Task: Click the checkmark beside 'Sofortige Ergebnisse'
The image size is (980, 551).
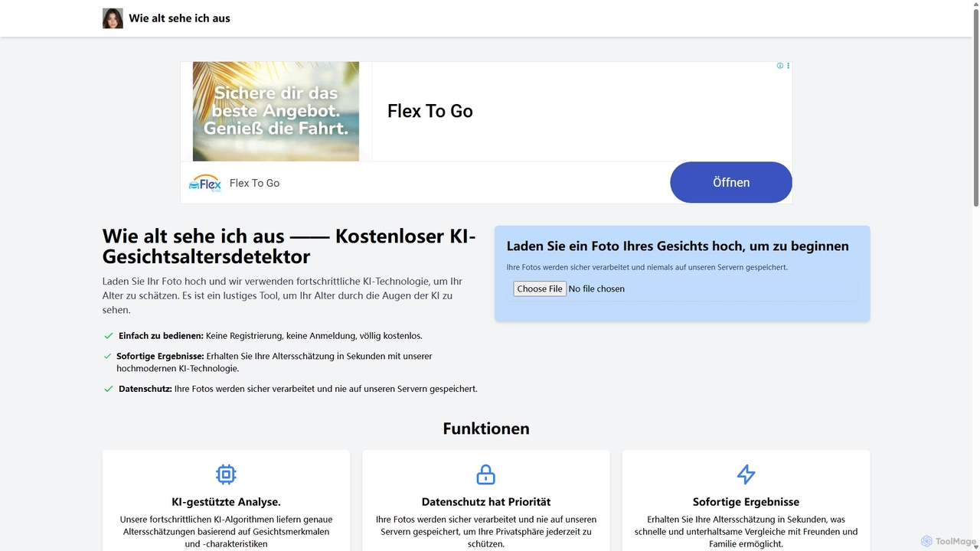Action: click(x=108, y=357)
